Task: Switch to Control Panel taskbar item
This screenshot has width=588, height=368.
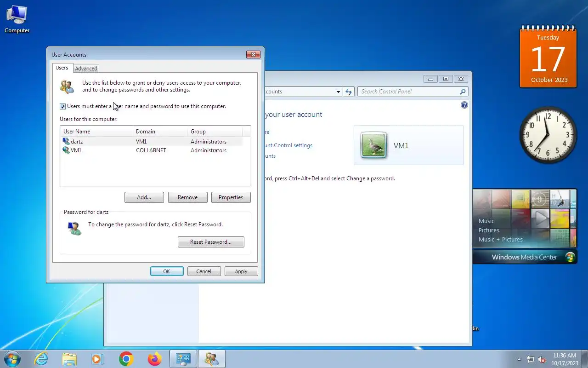Action: (183, 359)
